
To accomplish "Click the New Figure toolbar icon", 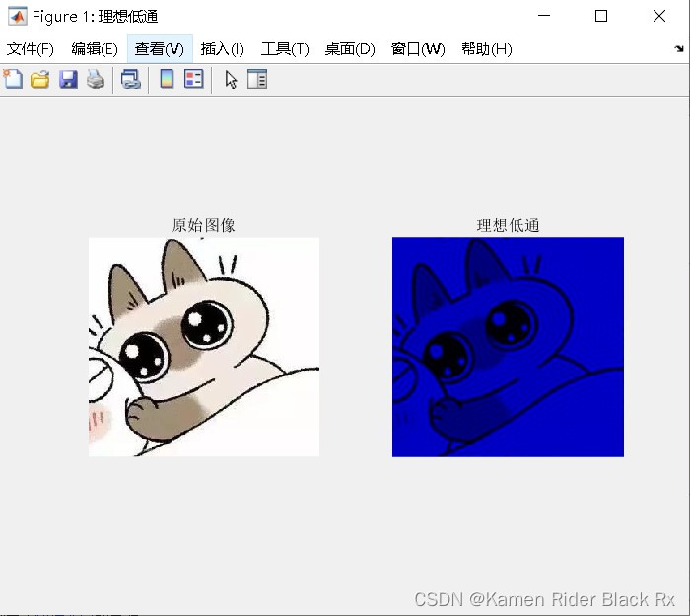I will (13, 80).
